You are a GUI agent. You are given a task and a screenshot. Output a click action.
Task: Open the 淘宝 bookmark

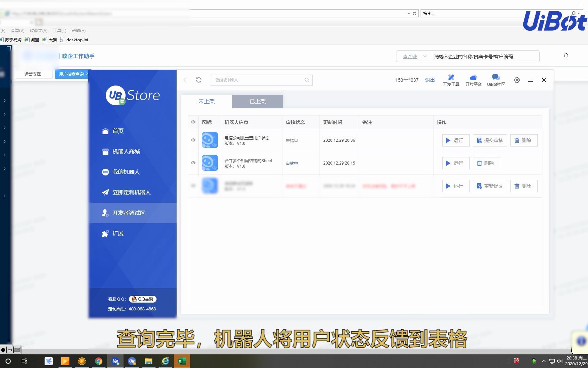(32, 40)
